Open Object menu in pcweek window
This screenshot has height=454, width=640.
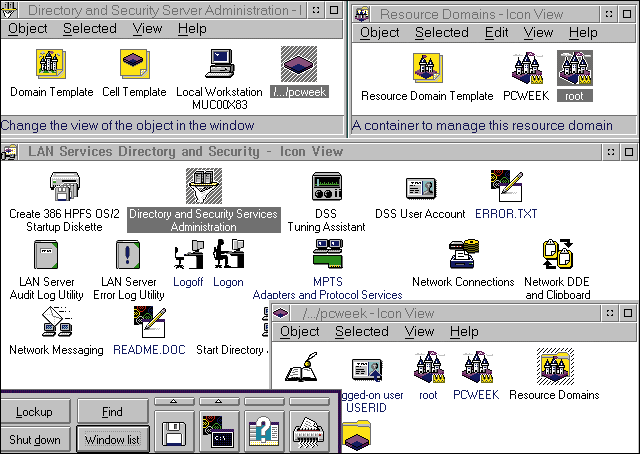coord(300,332)
